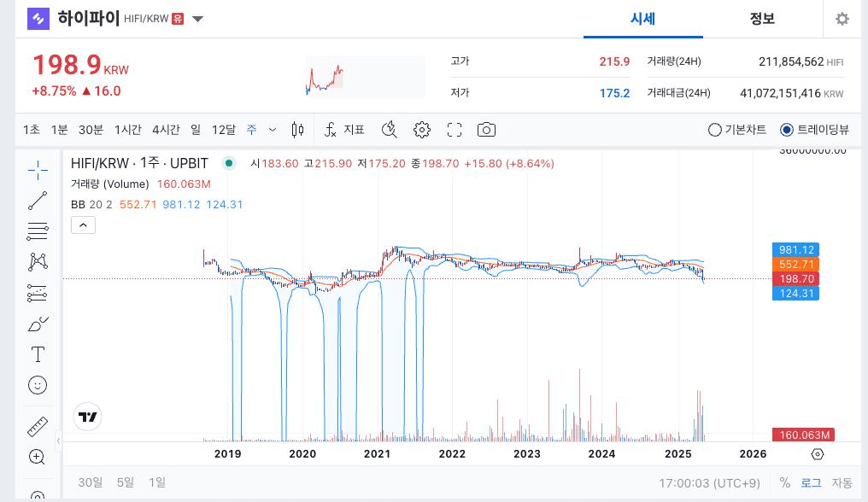
Task: Open the forecasting and measurement tool
Action: (x=38, y=293)
